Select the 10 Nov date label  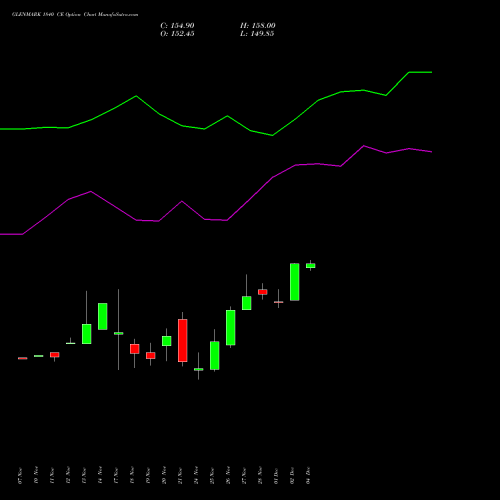(36, 476)
